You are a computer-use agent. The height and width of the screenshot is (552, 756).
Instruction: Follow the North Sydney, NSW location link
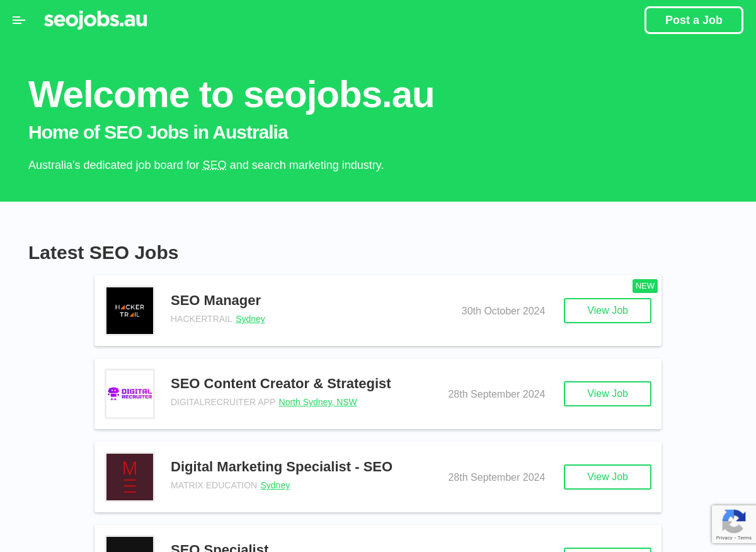pos(318,402)
